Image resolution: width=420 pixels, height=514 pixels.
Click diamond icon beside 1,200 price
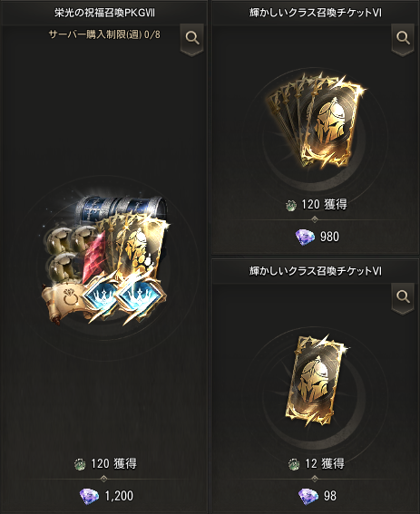89,496
